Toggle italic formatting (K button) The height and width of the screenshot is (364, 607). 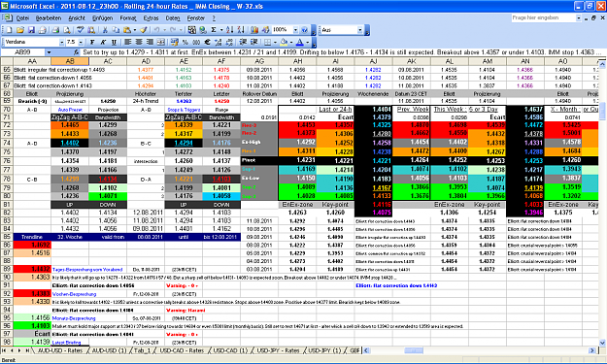pos(103,42)
